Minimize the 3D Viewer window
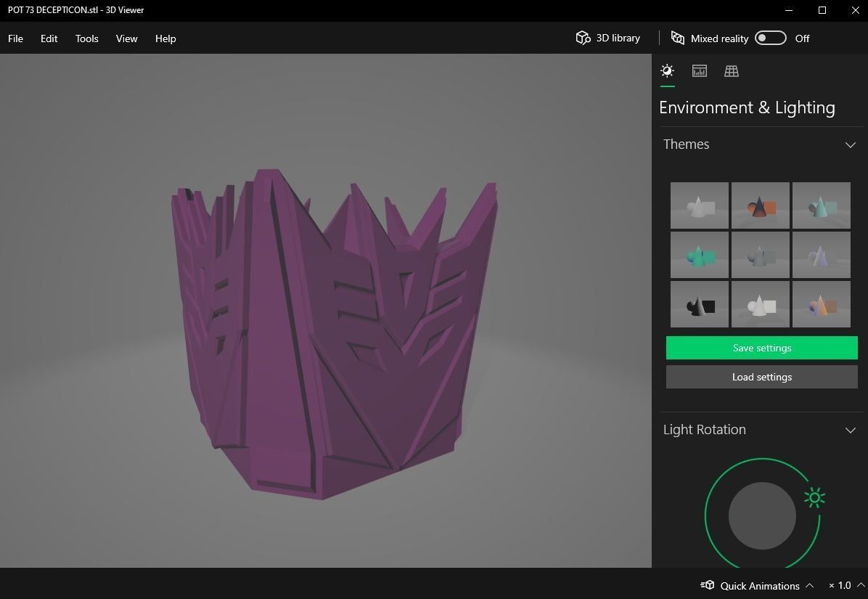Viewport: 868px width, 599px height. [789, 10]
